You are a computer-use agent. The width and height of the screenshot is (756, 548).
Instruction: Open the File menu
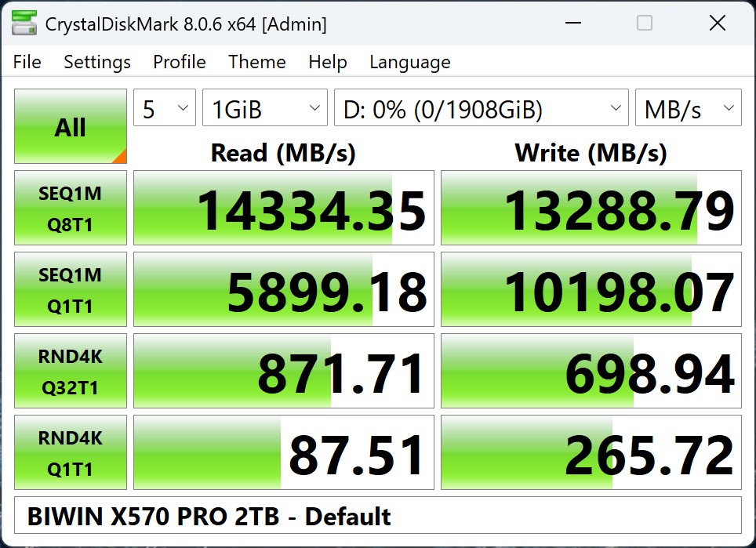(x=27, y=62)
